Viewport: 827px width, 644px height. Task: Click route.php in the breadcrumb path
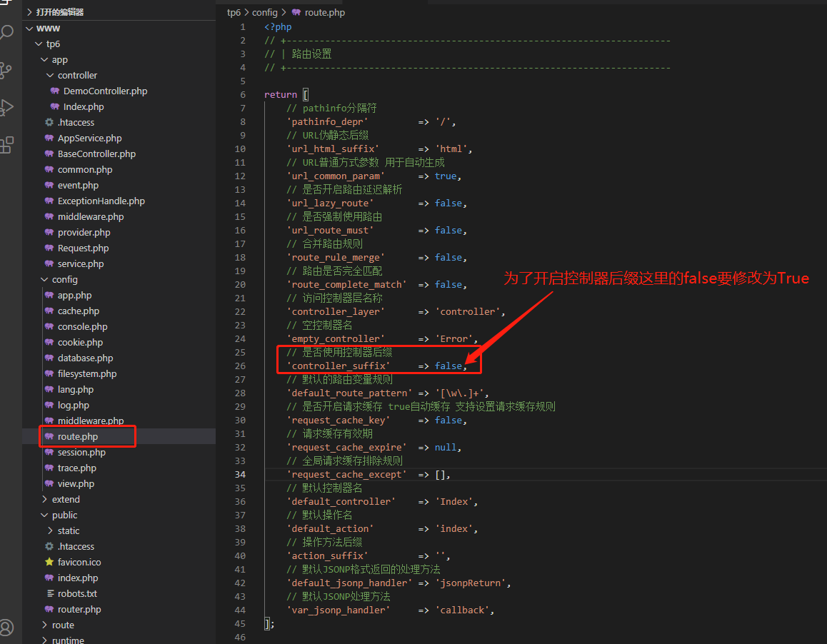pyautogui.click(x=324, y=12)
